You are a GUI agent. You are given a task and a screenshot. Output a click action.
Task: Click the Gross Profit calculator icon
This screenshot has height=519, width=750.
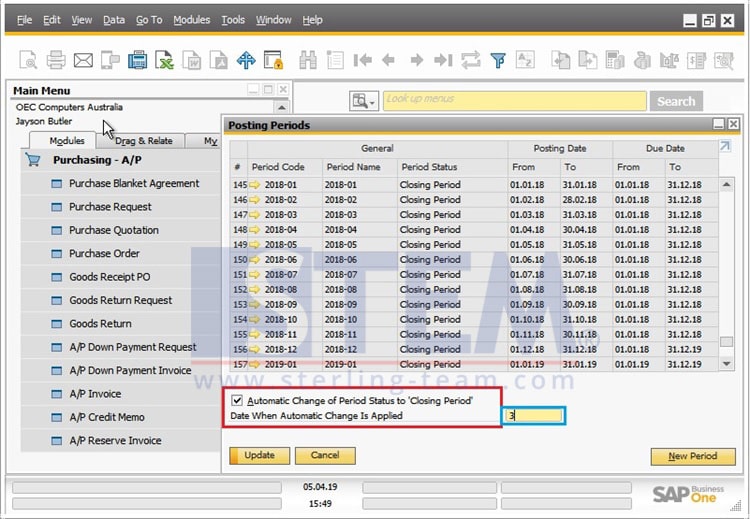(x=615, y=60)
